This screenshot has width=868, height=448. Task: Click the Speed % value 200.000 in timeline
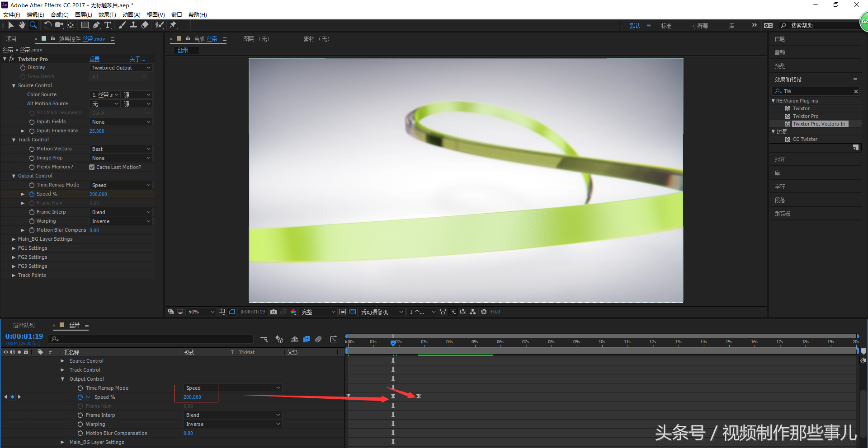click(192, 397)
